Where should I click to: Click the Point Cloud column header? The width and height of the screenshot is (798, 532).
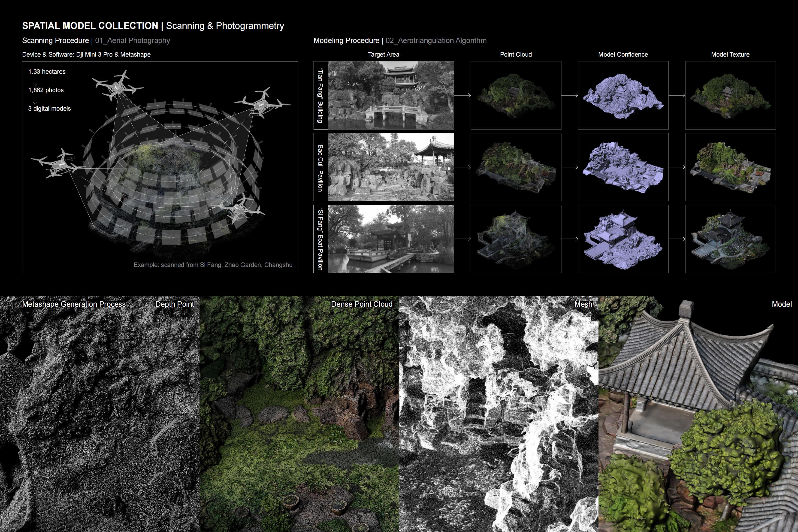pyautogui.click(x=516, y=54)
